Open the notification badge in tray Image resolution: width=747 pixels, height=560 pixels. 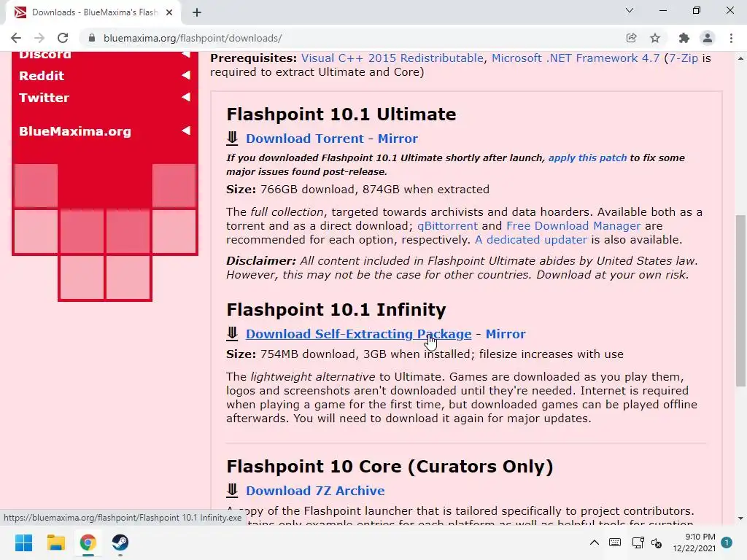pos(727,542)
